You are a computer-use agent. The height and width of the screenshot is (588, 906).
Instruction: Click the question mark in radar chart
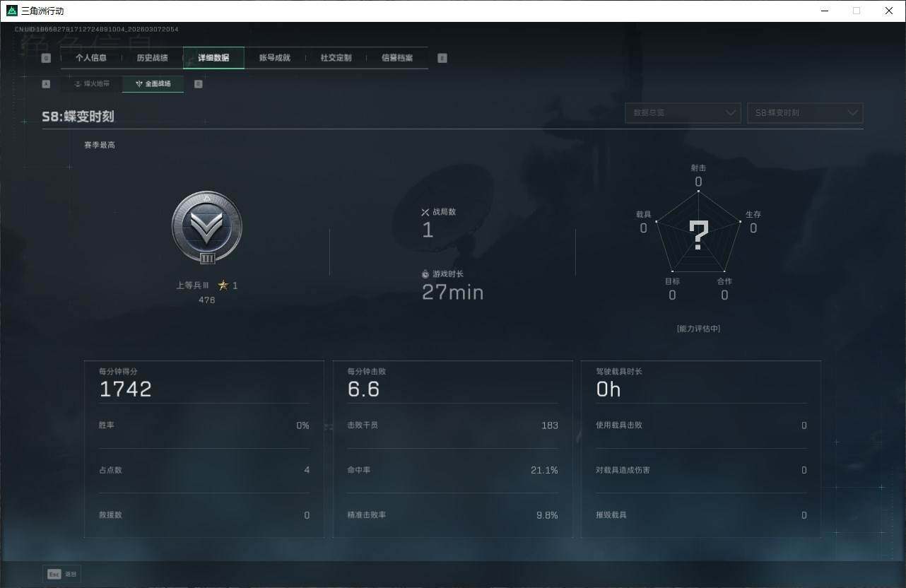698,236
